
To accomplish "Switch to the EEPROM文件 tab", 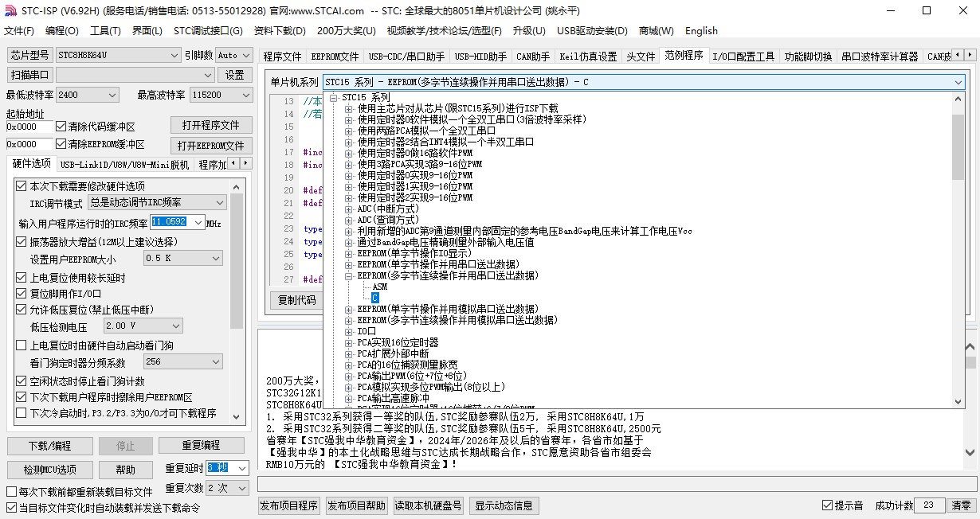I will tap(335, 57).
